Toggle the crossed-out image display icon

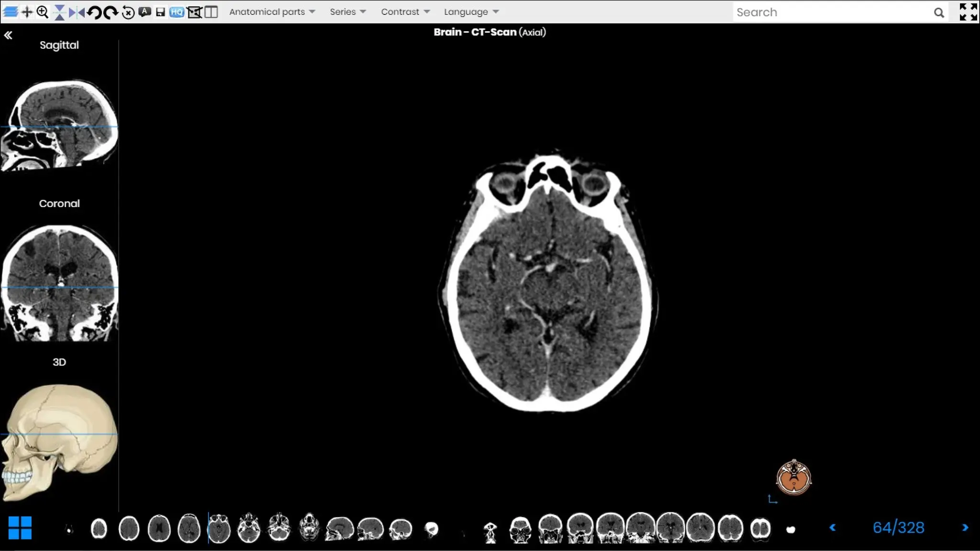point(194,12)
